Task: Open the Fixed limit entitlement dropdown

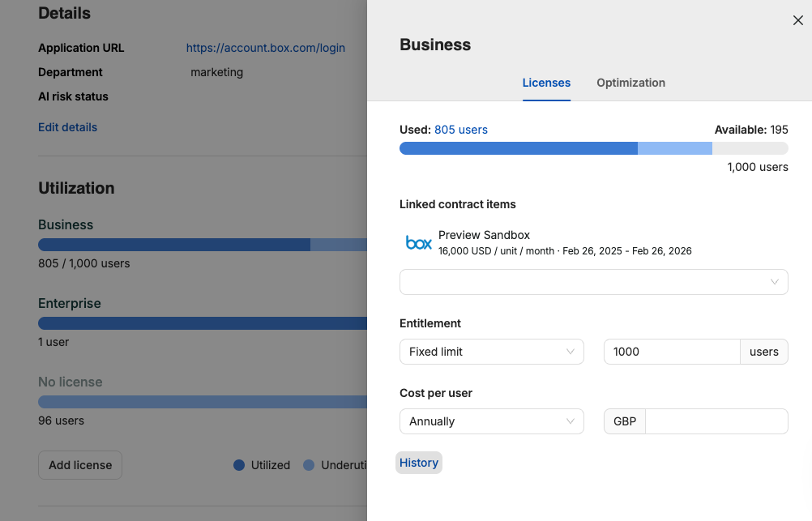Action: click(491, 352)
